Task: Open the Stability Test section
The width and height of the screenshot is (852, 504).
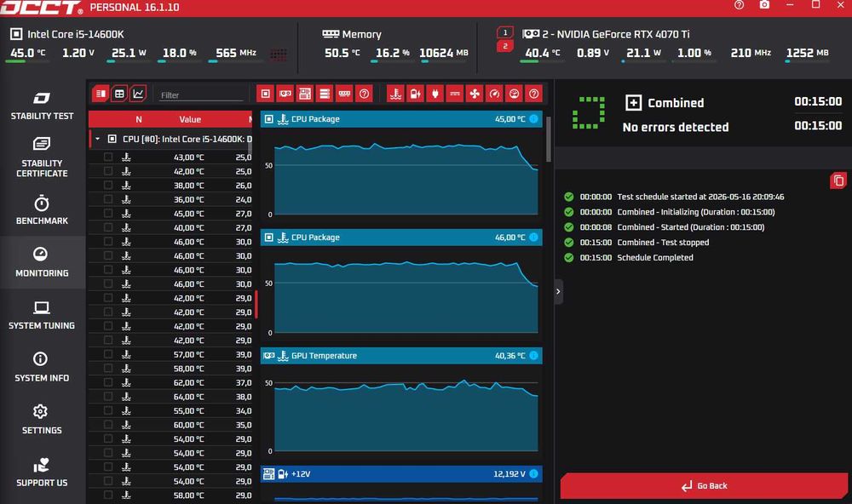Action: point(42,106)
